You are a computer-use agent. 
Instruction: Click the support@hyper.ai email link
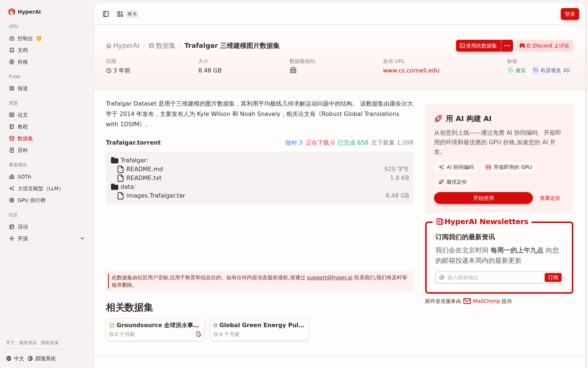point(330,277)
